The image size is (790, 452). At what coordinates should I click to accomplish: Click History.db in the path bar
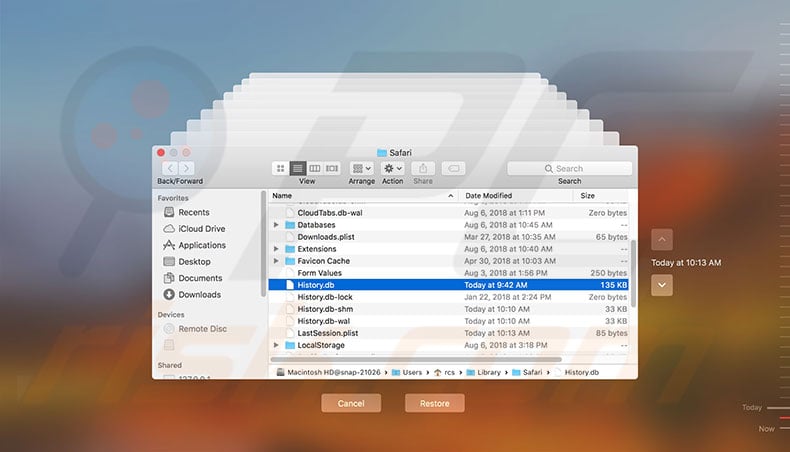(576, 372)
